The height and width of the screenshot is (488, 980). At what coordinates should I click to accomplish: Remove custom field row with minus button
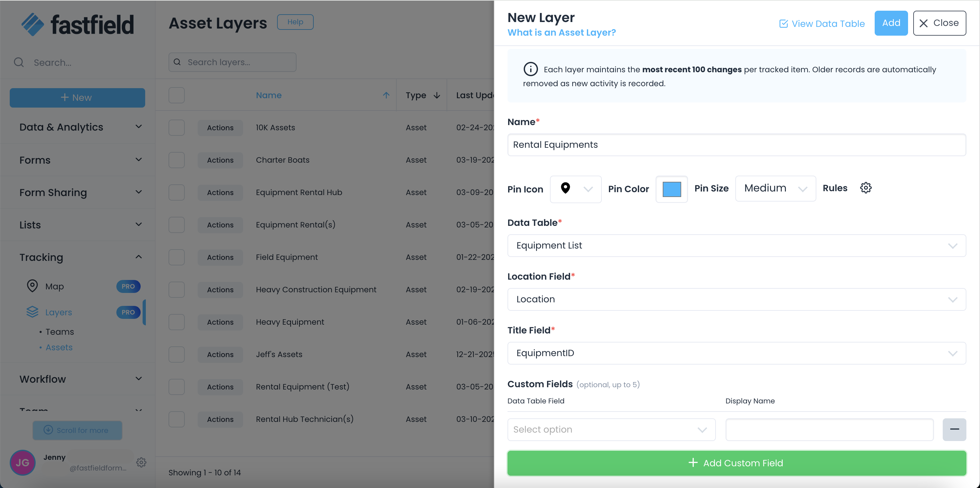coord(954,429)
